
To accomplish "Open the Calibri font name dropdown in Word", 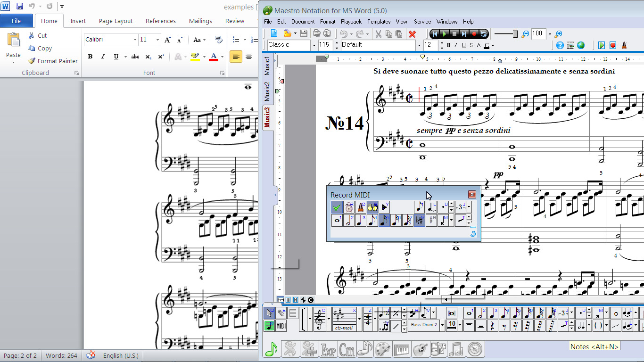I will [135, 40].
